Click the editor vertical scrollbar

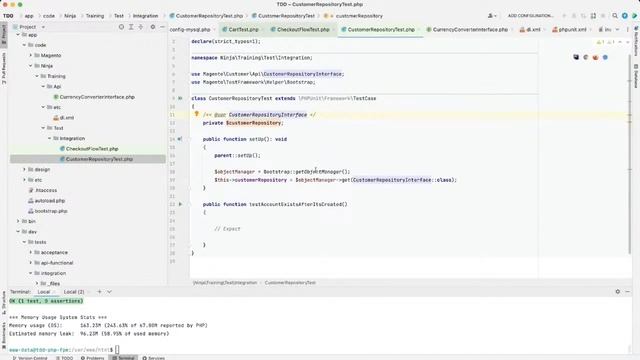(629, 155)
